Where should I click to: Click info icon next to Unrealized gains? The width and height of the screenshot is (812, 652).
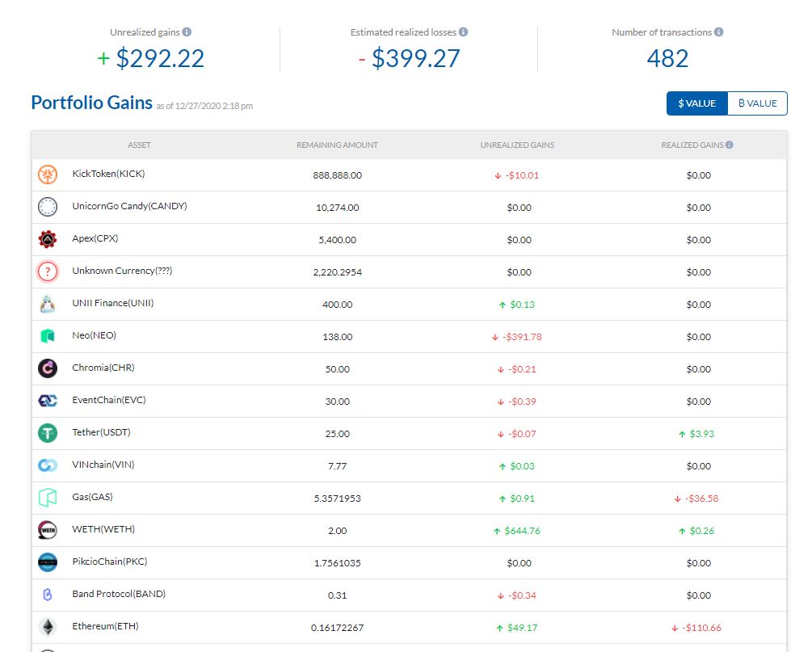pos(187,32)
